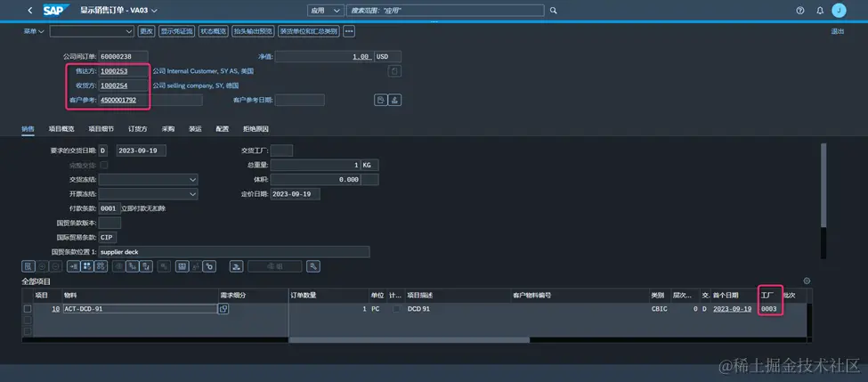868x382 pixels.
Task: Click the download icon by customer reference date
Action: tap(394, 101)
